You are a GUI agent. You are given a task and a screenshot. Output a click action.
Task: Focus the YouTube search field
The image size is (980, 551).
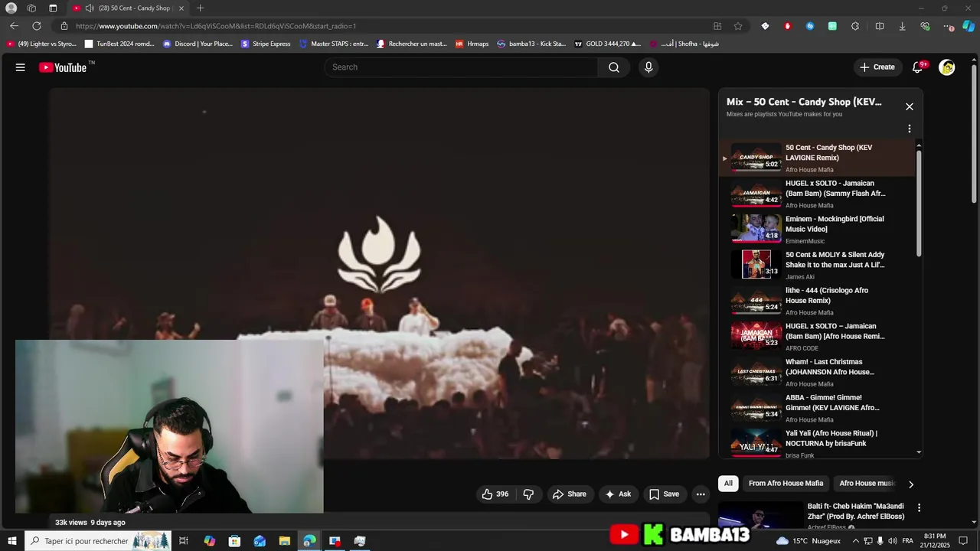click(462, 67)
